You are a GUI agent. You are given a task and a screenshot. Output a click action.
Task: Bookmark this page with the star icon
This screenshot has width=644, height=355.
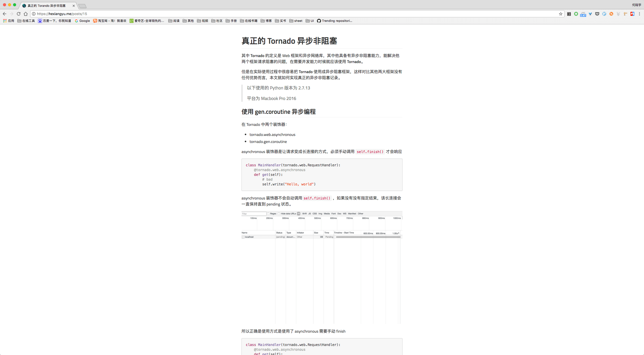pos(560,14)
